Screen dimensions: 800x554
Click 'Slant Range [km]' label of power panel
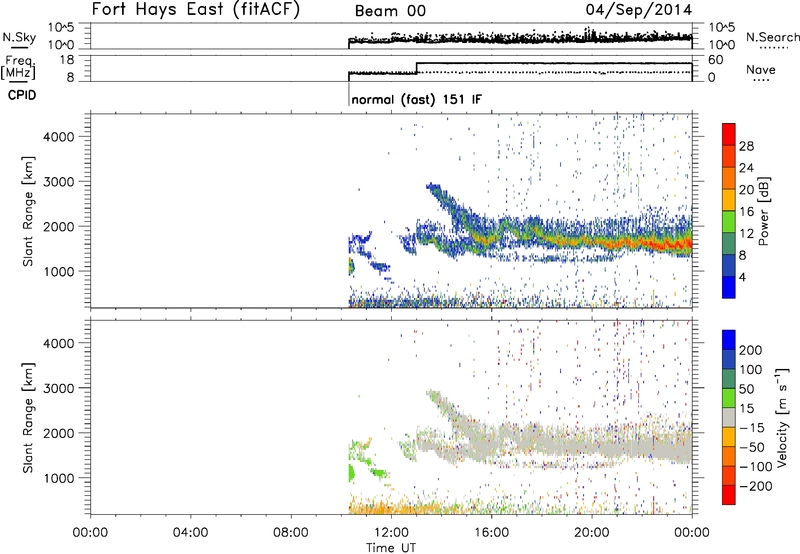[28, 211]
